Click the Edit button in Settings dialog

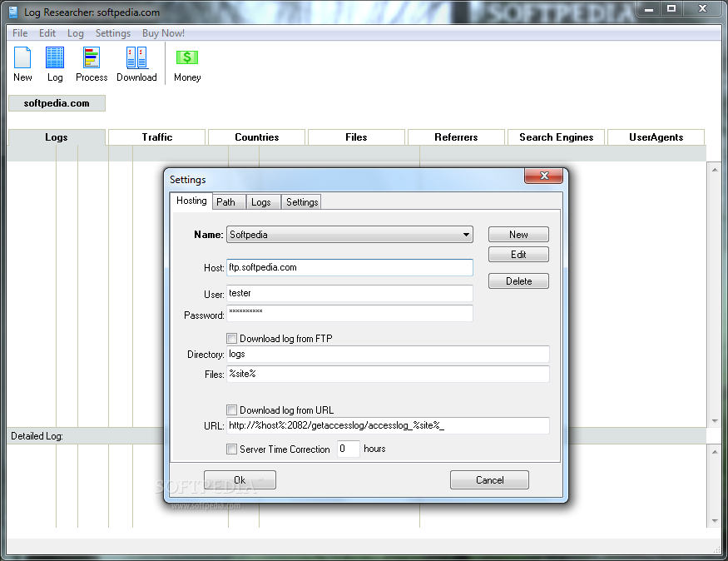click(x=518, y=255)
